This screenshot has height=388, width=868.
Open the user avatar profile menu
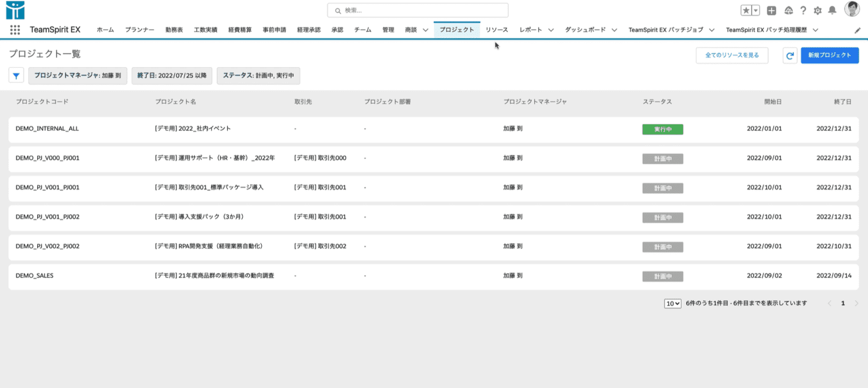point(851,9)
